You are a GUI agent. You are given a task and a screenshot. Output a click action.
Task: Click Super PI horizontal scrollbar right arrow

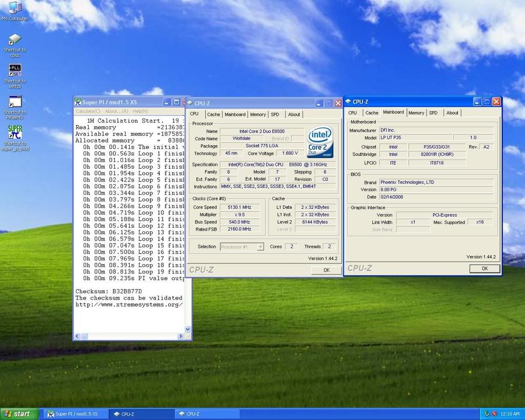point(181,336)
